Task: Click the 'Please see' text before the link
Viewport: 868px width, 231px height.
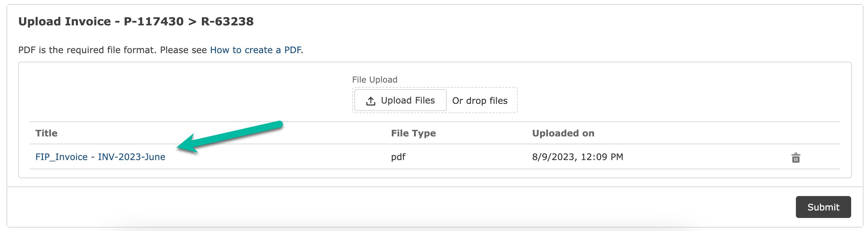Action: 183,50
